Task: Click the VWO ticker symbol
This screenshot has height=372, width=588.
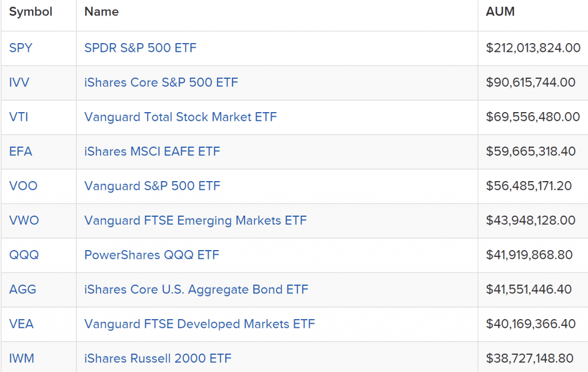Action: (x=24, y=220)
